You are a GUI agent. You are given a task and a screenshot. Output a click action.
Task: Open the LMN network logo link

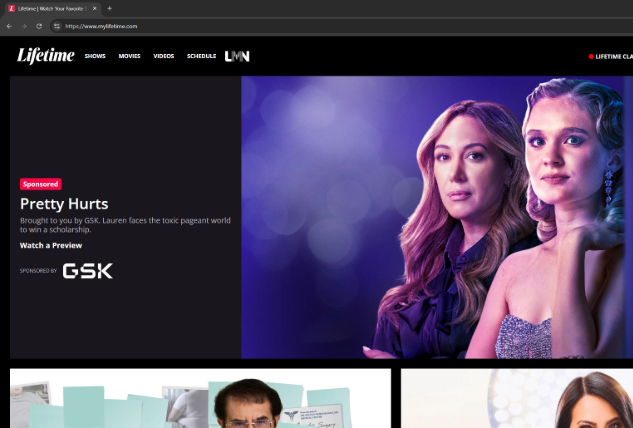point(237,56)
